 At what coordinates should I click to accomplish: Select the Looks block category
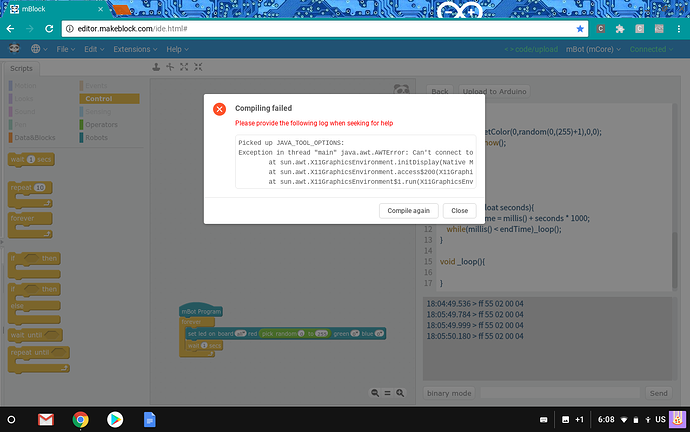coord(21,99)
